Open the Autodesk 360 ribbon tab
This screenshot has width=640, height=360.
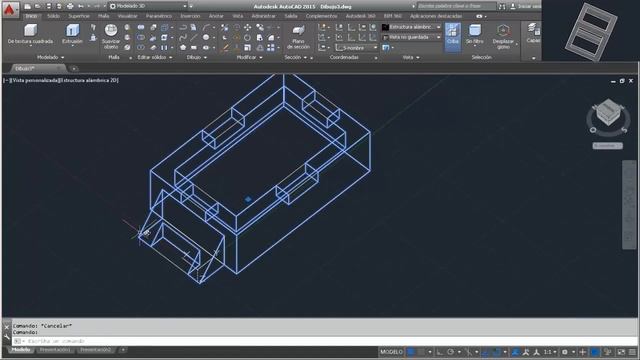[360, 16]
